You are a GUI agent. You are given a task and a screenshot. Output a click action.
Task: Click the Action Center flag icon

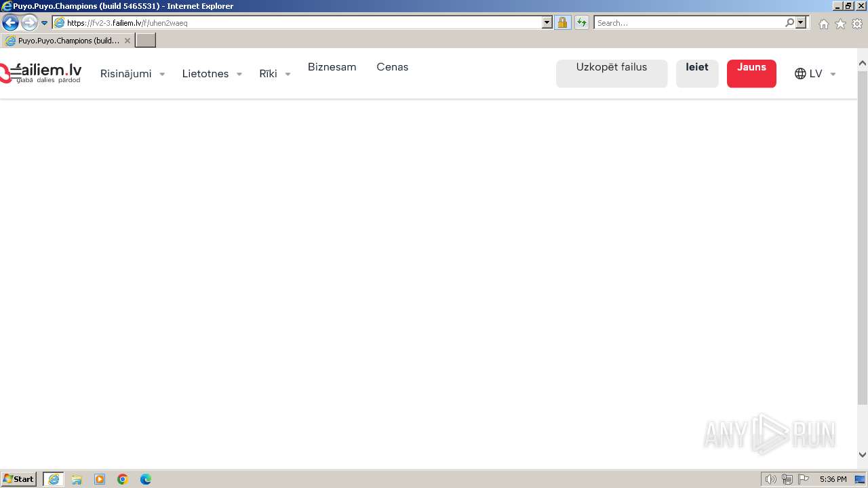804,479
